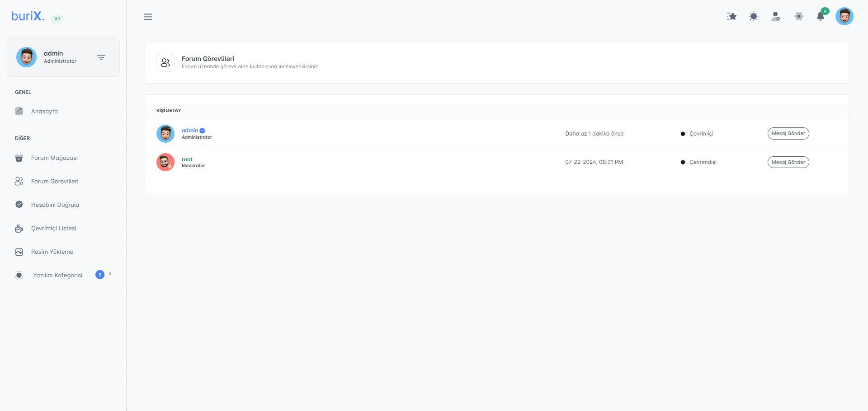The image size is (868, 411).
Task: Expand Yazılım Kategorisi chevron arrow
Action: click(110, 274)
